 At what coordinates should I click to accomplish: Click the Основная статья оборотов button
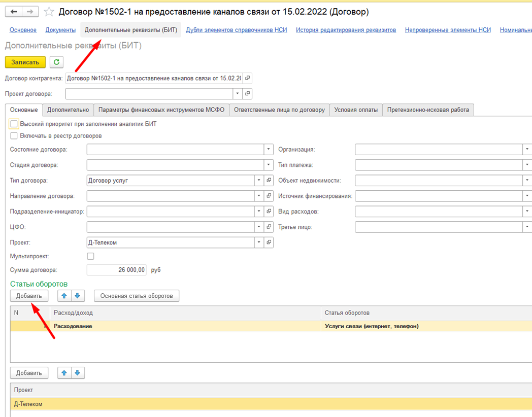click(137, 296)
